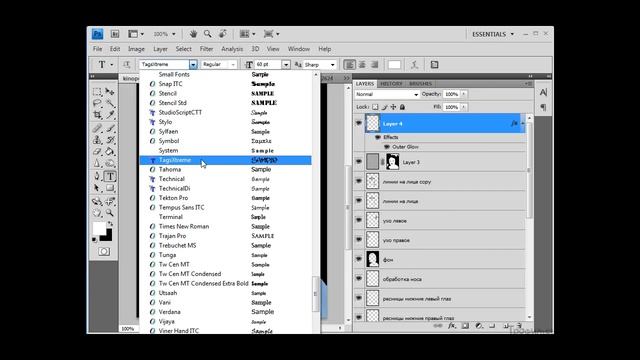Select the Paint Bucket tool
The width and height of the screenshot is (640, 360).
(x=110, y=151)
